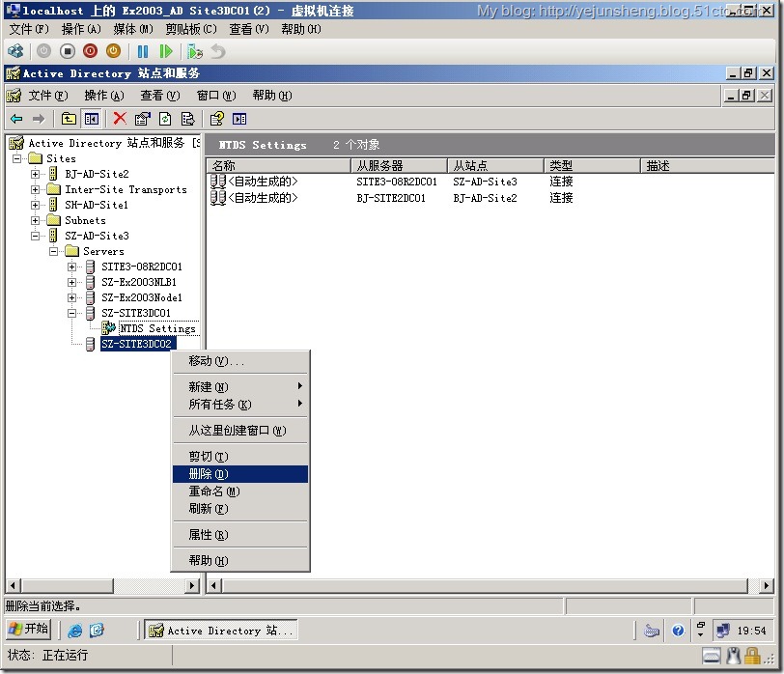Viewport: 784px width, 674px height.
Task: Click the green Reset/resume icon
Action: tap(165, 51)
